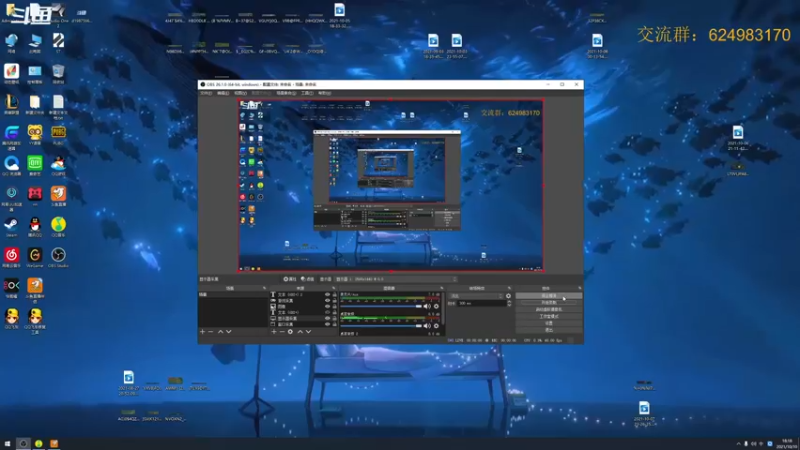The height and width of the screenshot is (450, 800).
Task: Move selected source down with chevron
Action: [x=308, y=332]
